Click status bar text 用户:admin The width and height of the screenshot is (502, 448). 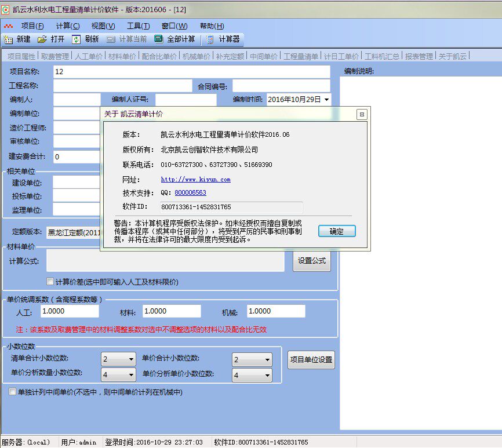79,442
